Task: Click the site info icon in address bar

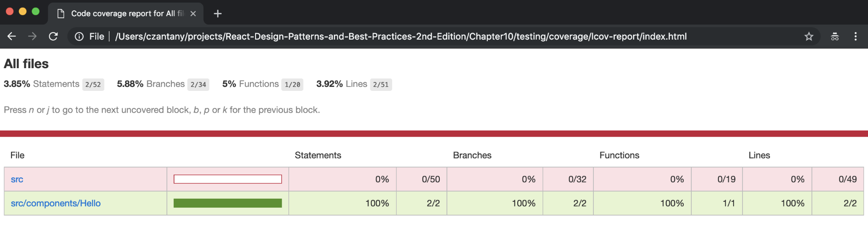Action: pos(79,37)
